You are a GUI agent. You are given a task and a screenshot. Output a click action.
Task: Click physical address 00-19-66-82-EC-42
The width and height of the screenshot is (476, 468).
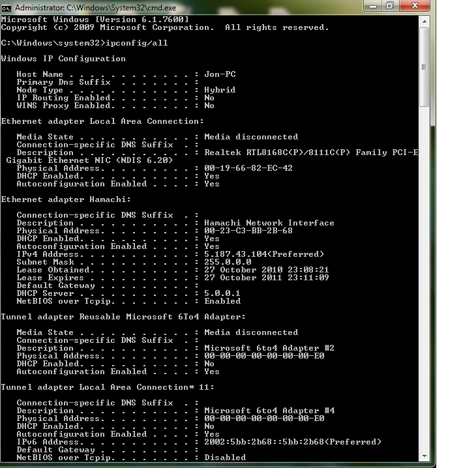[248, 168]
